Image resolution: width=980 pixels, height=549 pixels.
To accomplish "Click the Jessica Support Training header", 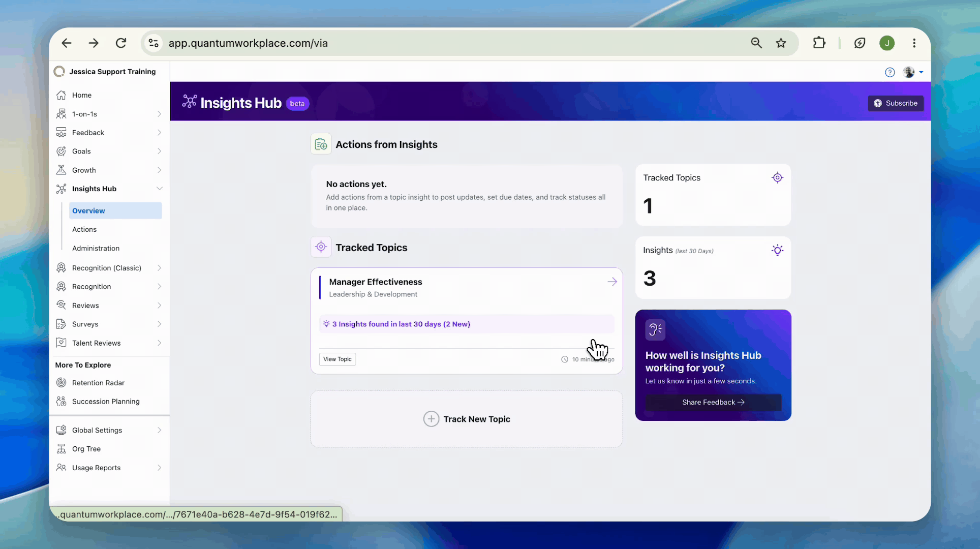I will 112,72.
